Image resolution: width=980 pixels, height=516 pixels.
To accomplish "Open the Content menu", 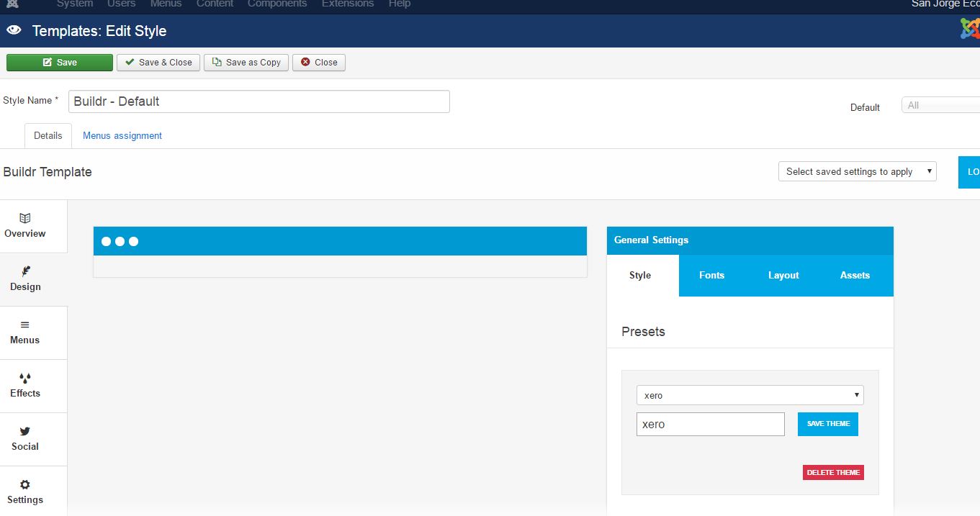I will coord(215,4).
